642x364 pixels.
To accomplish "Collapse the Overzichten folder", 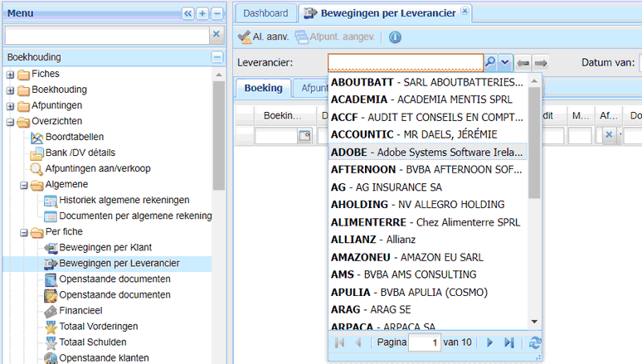I will tap(10, 122).
